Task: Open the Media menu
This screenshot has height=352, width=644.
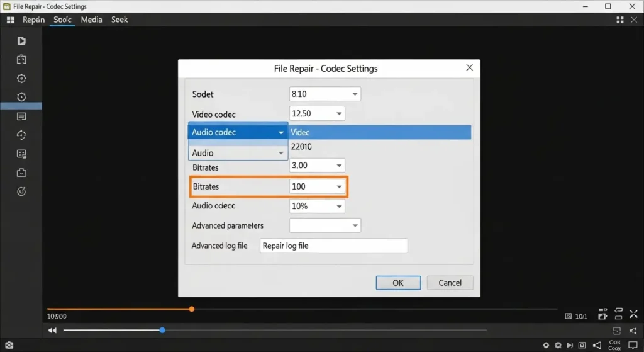Action: point(91,20)
